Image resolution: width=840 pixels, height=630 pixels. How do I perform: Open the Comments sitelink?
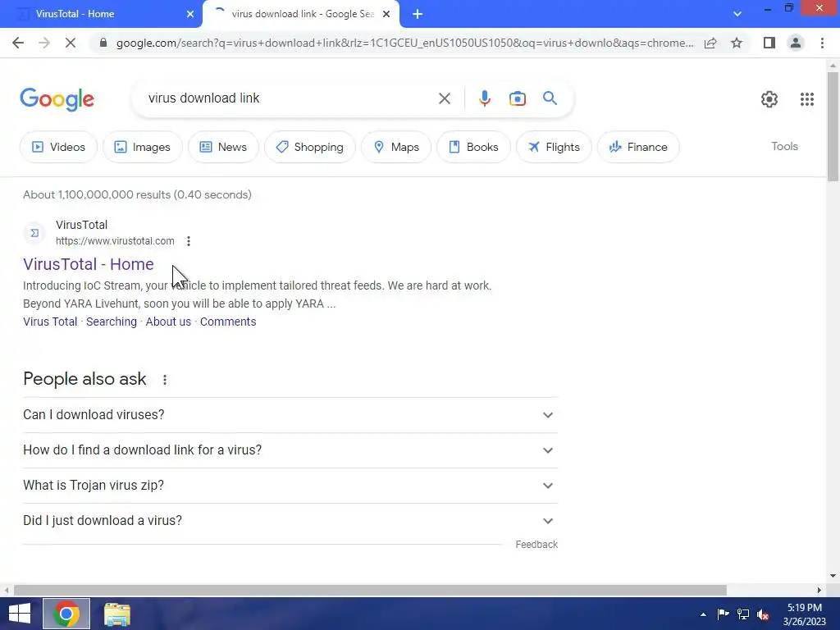coord(228,322)
